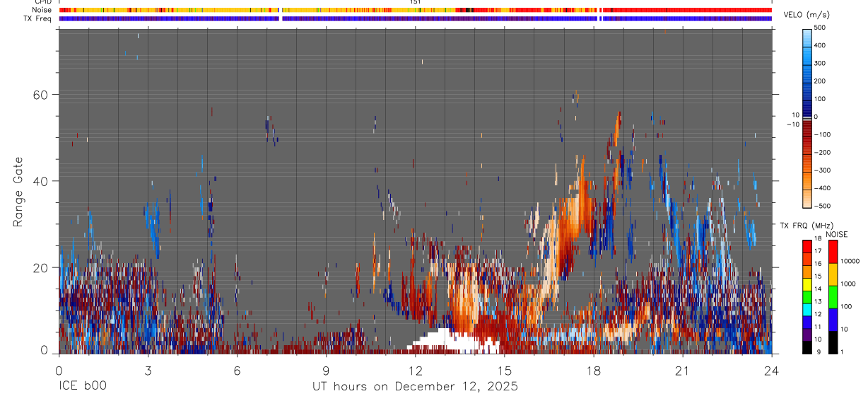Pick the red top segment of TX FRQ legend

point(807,247)
